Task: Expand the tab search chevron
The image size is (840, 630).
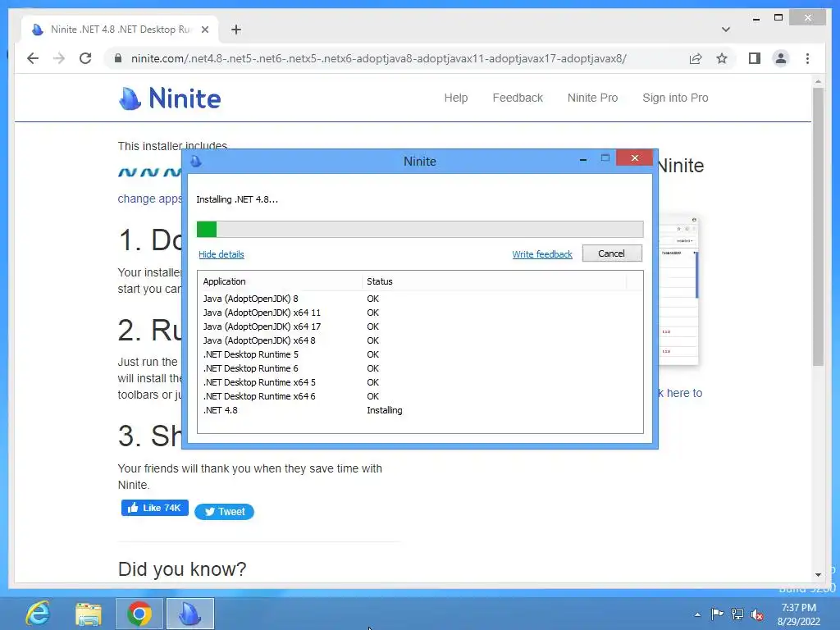Action: (725, 30)
